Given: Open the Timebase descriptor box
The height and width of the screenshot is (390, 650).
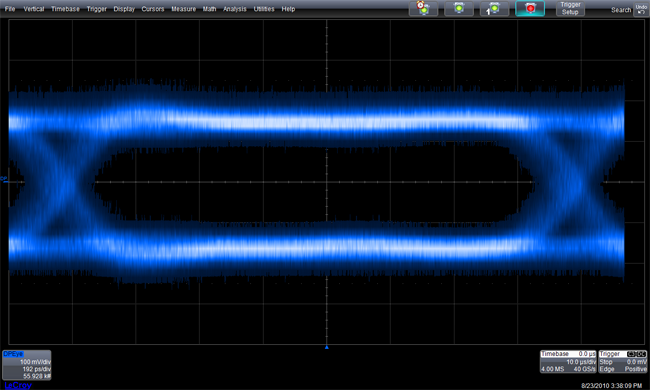Looking at the screenshot, I should click(568, 361).
